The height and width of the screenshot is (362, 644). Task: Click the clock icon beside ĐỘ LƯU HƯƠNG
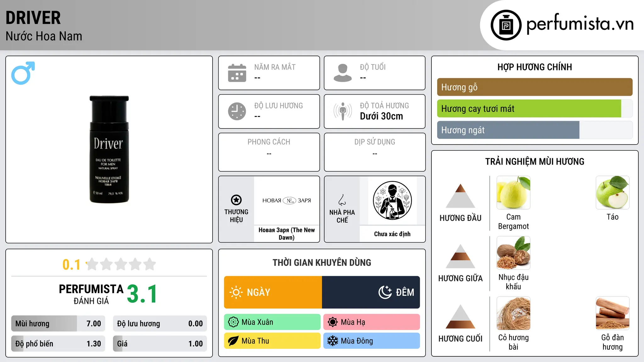[x=237, y=111]
